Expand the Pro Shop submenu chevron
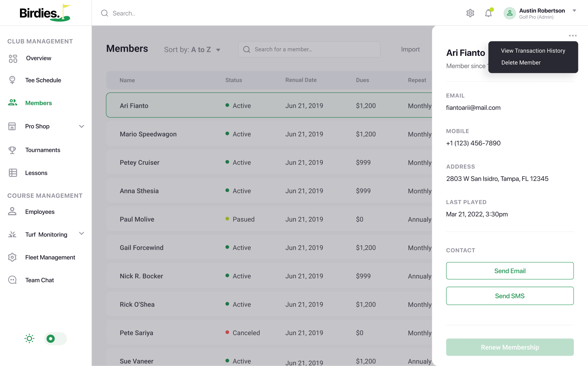588x366 pixels. click(82, 126)
